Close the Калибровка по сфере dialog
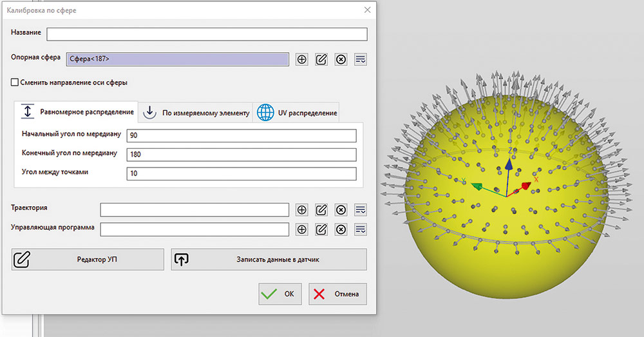 point(367,10)
